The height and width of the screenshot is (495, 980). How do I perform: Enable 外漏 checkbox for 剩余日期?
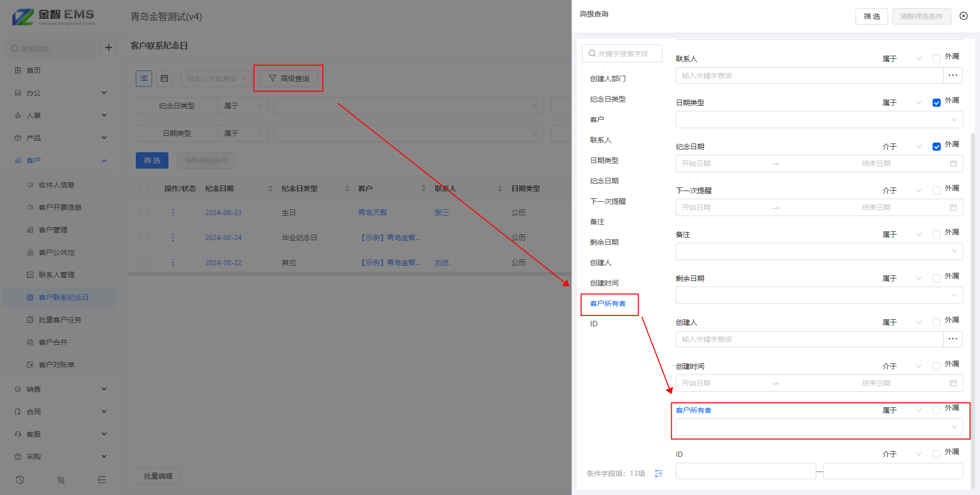pos(936,278)
